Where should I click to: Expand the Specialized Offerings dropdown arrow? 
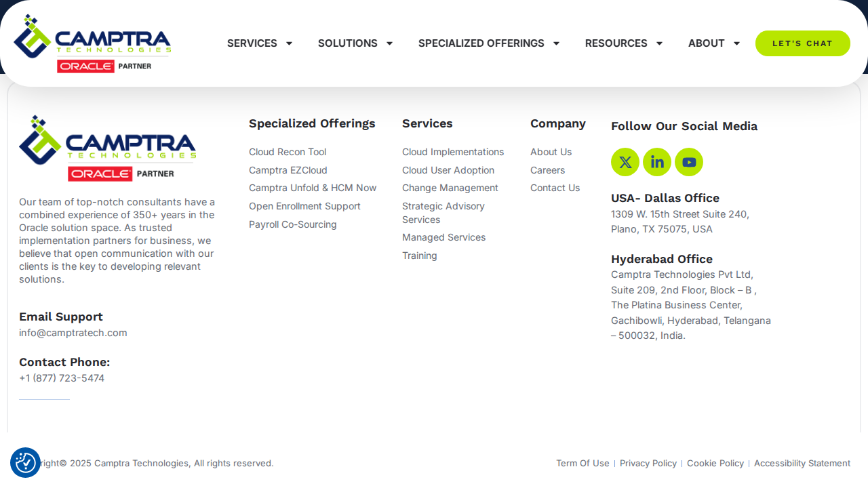[x=556, y=43]
